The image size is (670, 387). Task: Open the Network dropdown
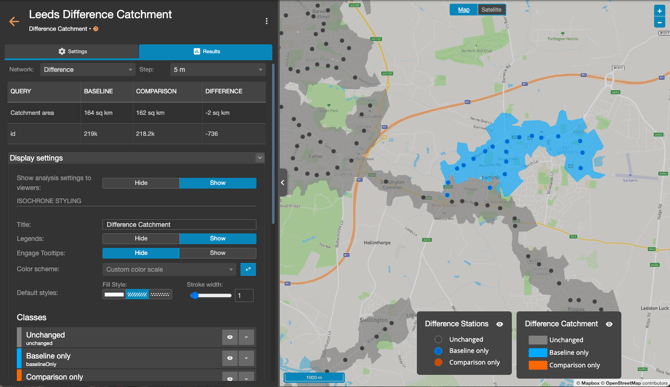pyautogui.click(x=88, y=70)
